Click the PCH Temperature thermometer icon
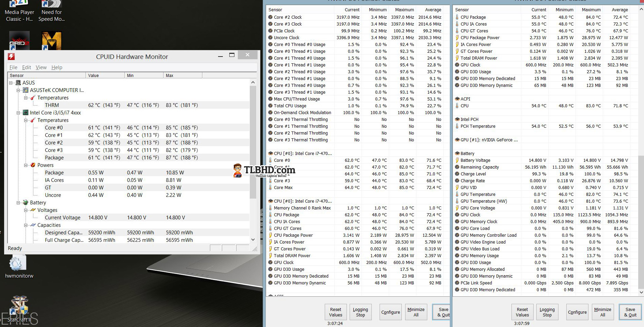644x327 pixels. 457,126
